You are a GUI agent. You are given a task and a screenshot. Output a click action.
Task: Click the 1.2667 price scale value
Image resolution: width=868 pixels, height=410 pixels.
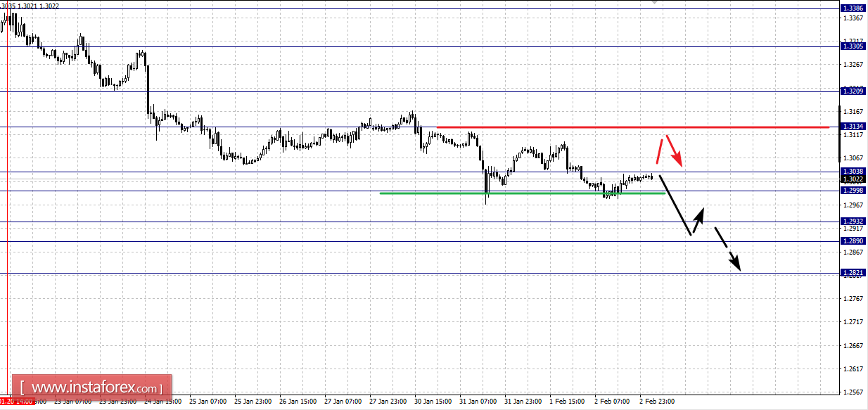pos(853,346)
